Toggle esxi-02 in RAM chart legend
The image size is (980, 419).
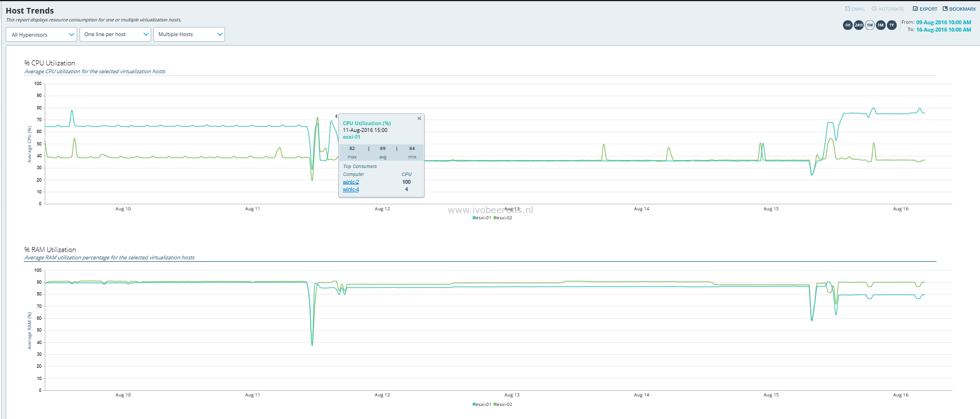(x=503, y=404)
